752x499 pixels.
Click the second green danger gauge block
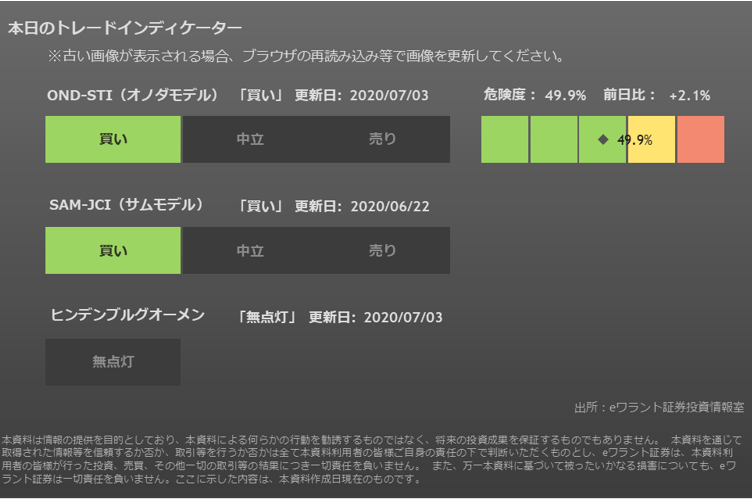click(x=553, y=140)
